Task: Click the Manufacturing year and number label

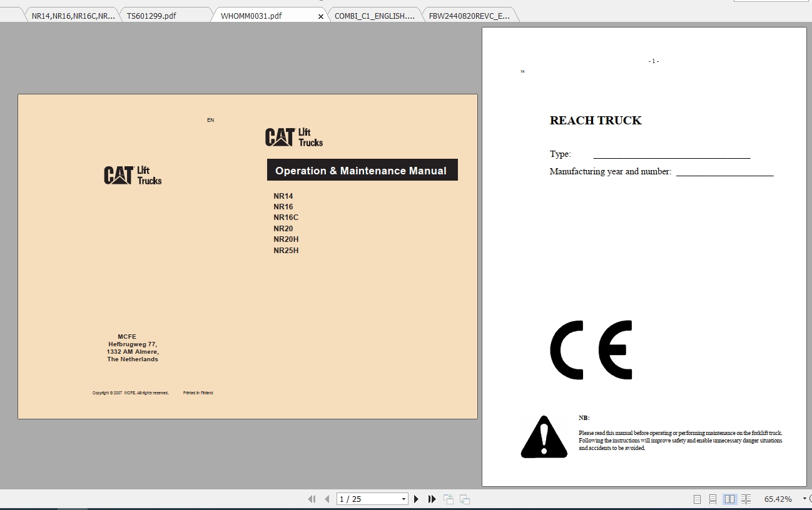Action: click(611, 171)
